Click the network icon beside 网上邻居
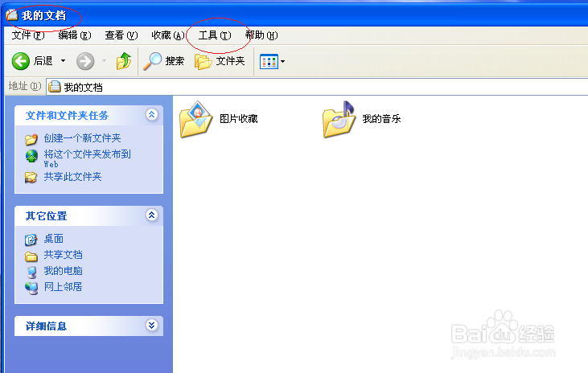This screenshot has width=588, height=373. tap(31, 289)
